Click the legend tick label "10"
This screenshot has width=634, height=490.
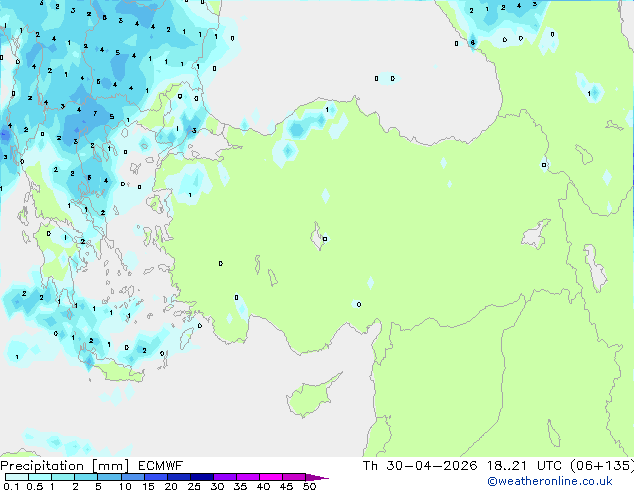pyautogui.click(x=125, y=486)
